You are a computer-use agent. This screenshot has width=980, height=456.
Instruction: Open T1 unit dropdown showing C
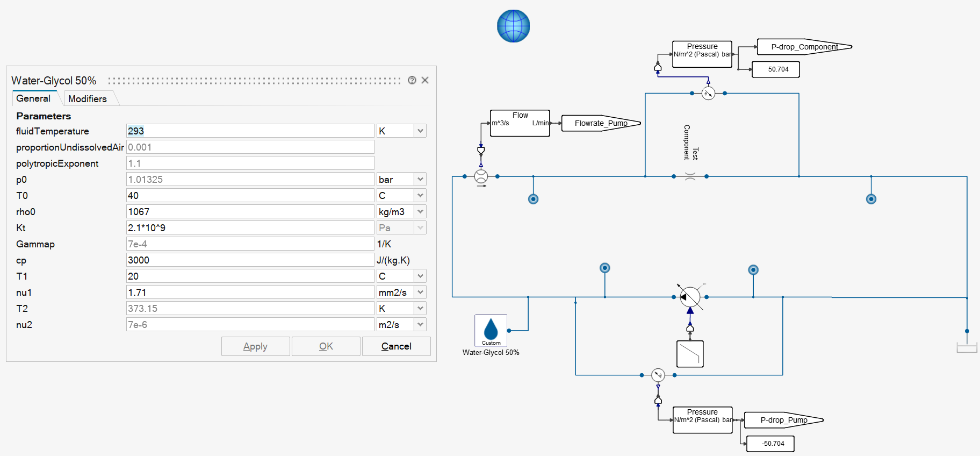click(421, 276)
